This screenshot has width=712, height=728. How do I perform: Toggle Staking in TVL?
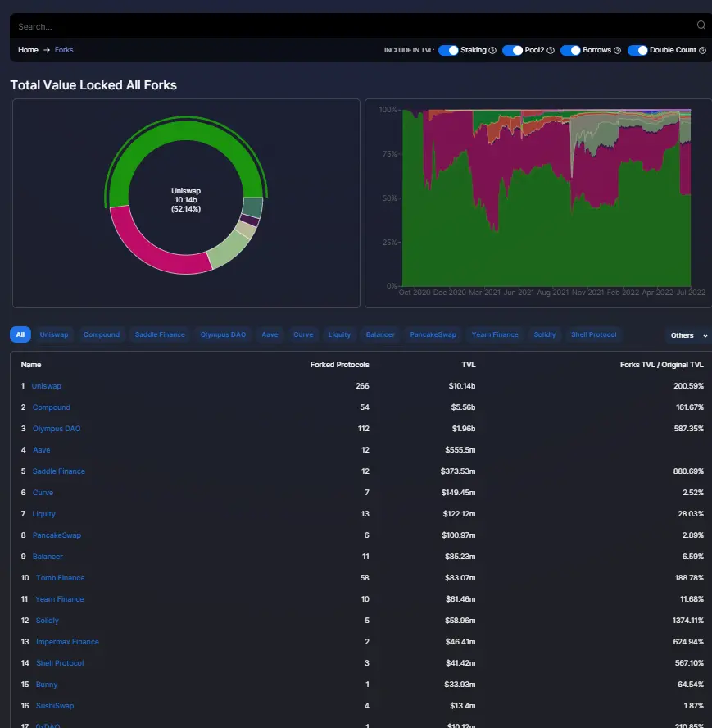(448, 50)
